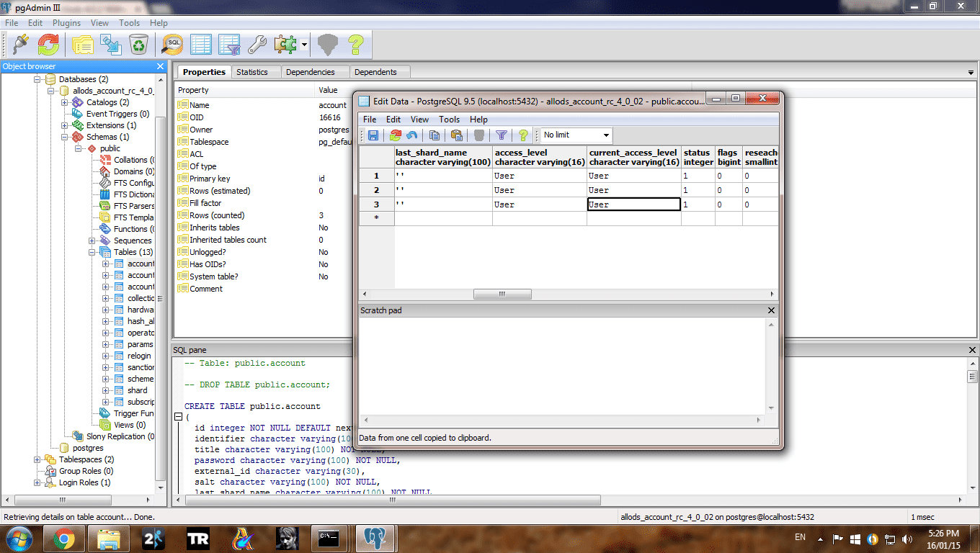Open the maintenance wrench icon
This screenshot has width=980, height=553.
257,45
